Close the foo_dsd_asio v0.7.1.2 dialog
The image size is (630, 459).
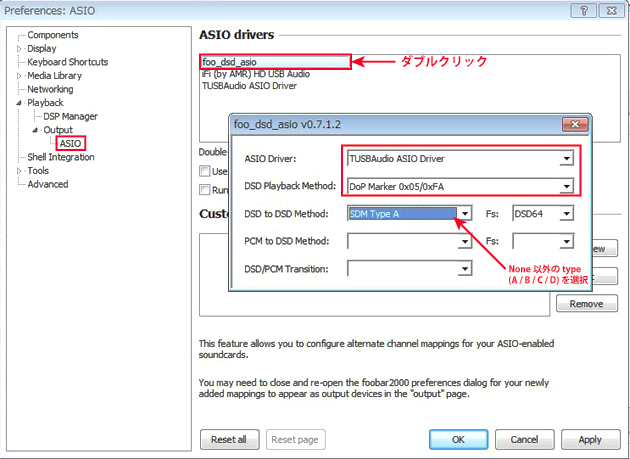572,125
